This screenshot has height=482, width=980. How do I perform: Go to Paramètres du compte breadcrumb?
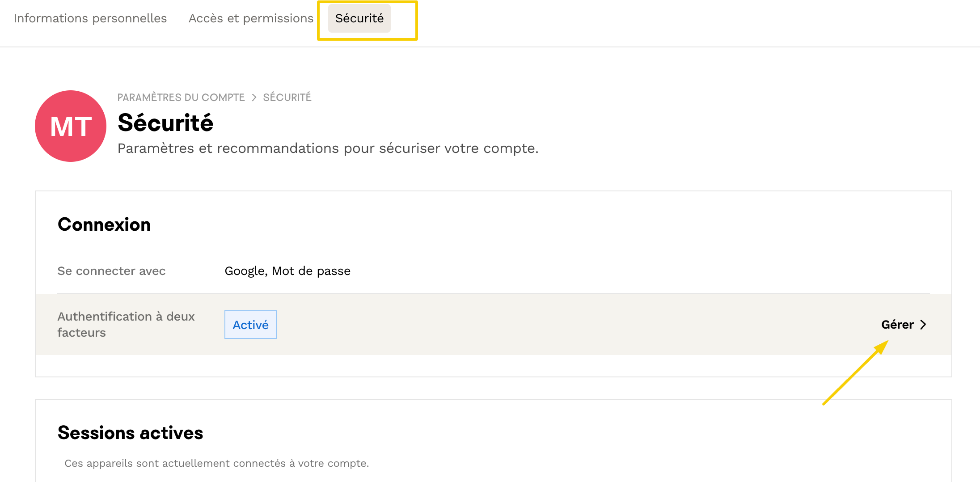[x=181, y=97]
